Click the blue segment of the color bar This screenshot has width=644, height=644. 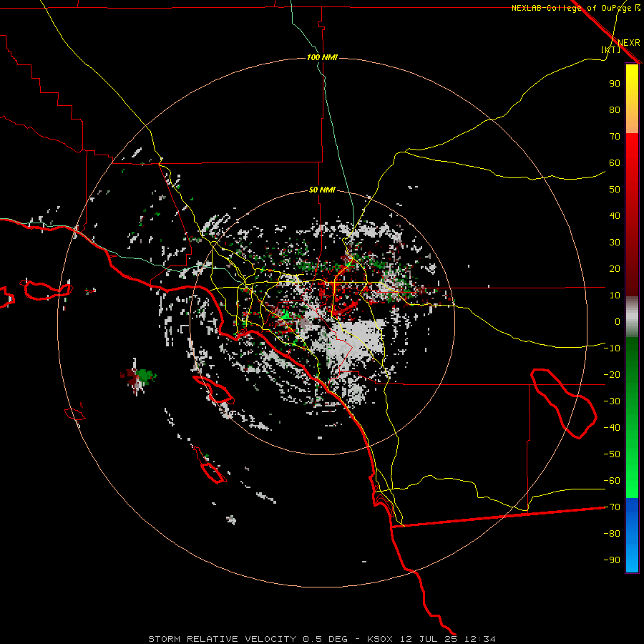pyautogui.click(x=632, y=535)
